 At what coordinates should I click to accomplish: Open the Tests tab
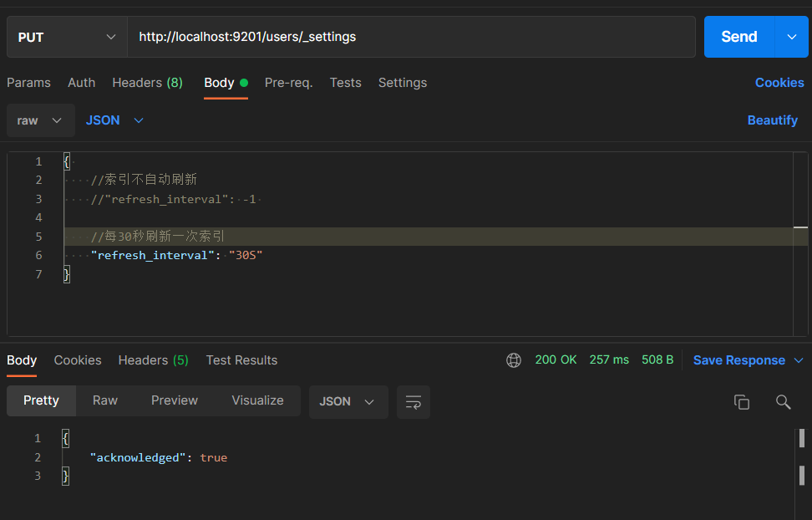pyautogui.click(x=345, y=83)
